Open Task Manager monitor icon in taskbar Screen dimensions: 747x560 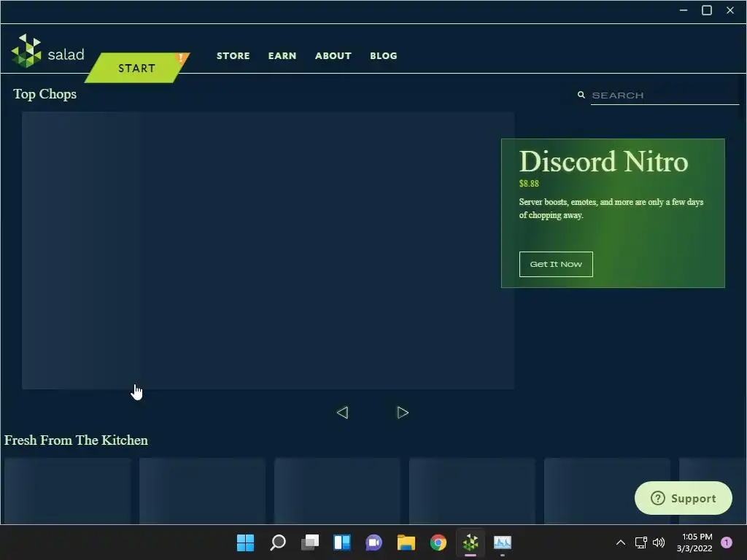pos(503,542)
